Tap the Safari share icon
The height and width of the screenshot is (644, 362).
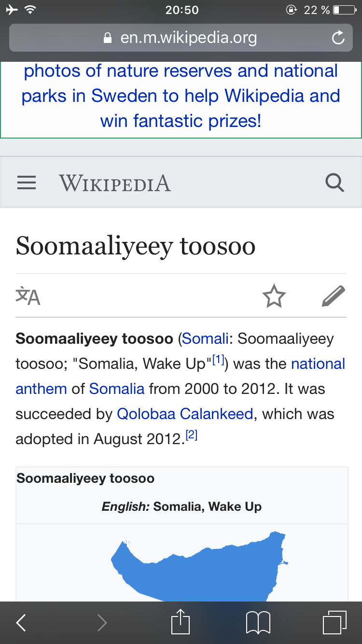tap(181, 622)
